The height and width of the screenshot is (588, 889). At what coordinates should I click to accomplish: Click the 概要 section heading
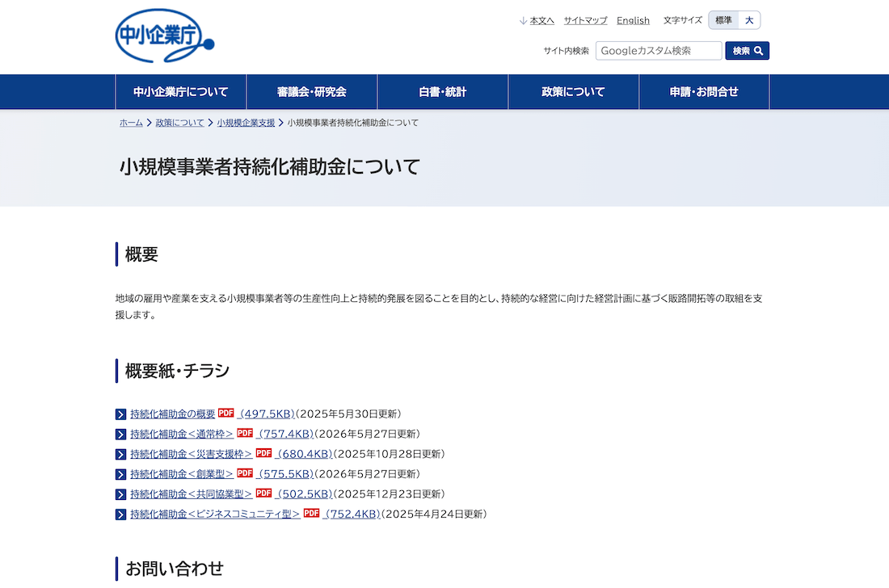[x=141, y=254]
